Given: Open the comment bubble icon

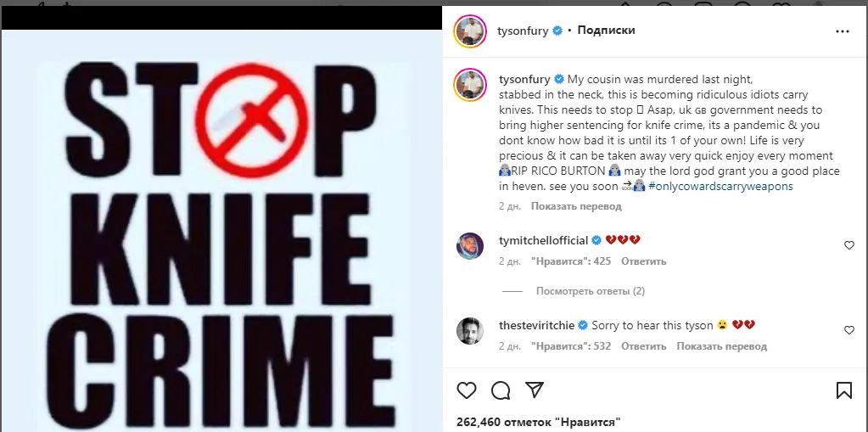Looking at the screenshot, I should [501, 390].
